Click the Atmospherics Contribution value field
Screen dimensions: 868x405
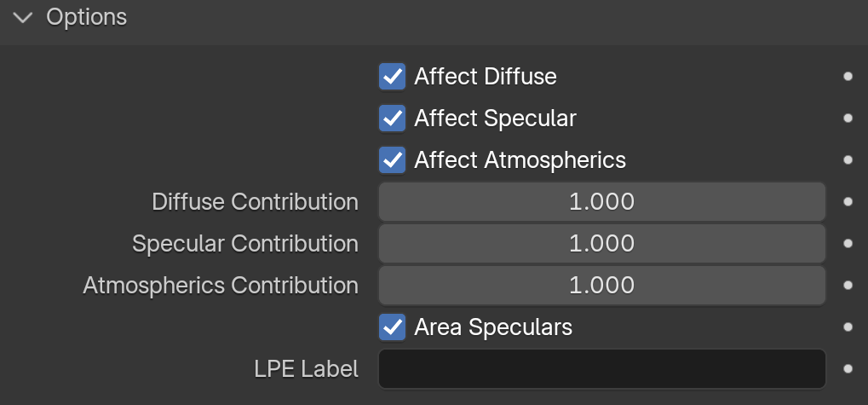[x=601, y=286]
